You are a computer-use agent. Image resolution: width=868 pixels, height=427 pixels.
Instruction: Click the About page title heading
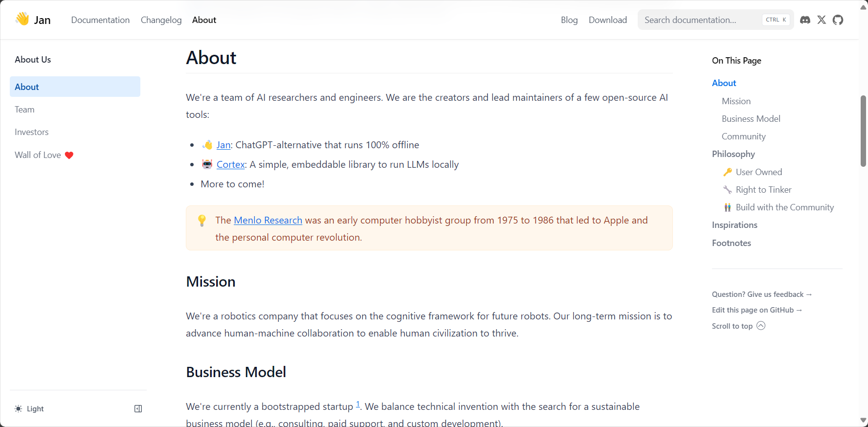211,58
